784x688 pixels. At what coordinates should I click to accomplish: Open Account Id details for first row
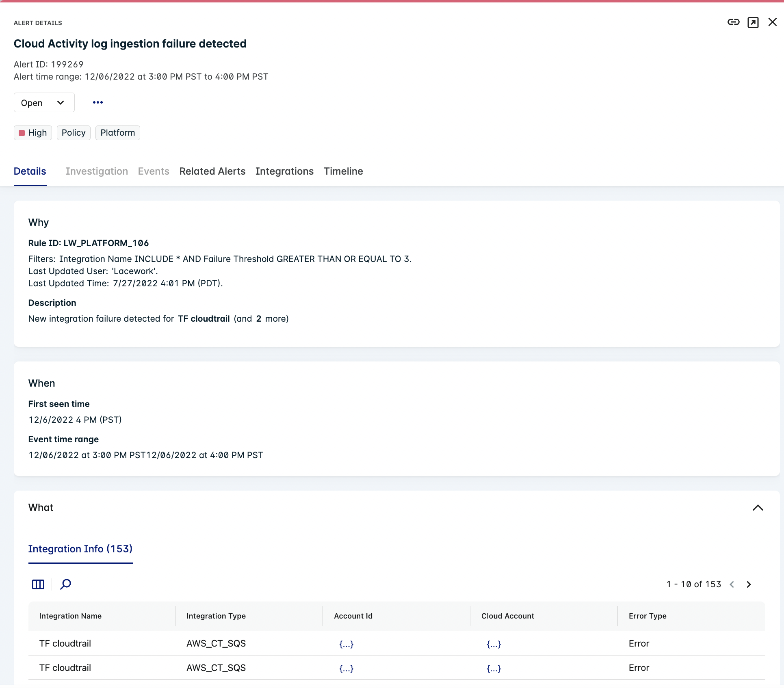point(347,643)
